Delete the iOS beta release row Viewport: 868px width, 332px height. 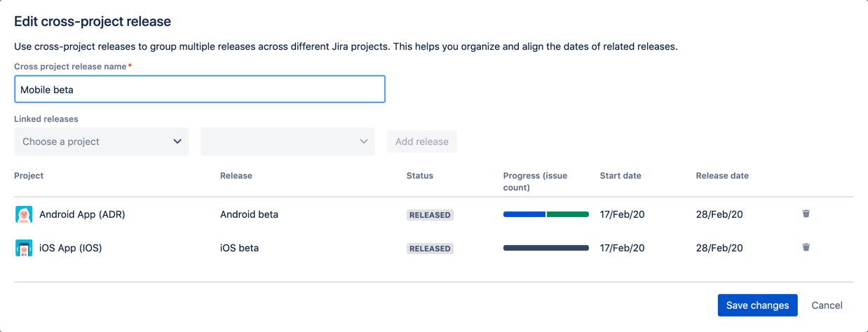click(x=806, y=247)
